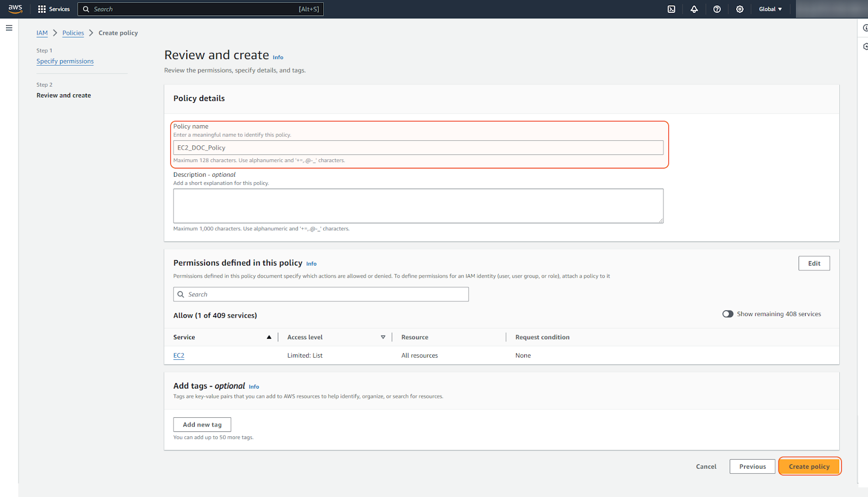Click the Previous button
Screen dimensions: 868x497
752,466
